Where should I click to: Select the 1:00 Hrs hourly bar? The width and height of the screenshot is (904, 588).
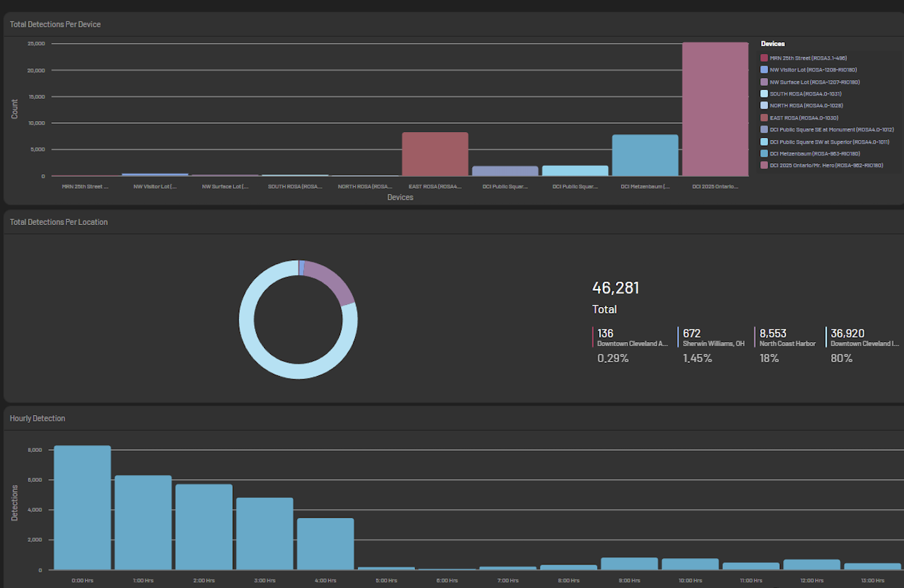point(143,522)
